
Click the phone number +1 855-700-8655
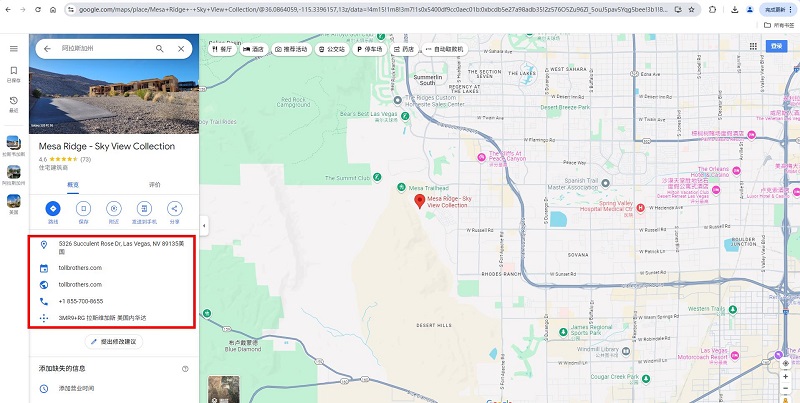click(81, 301)
